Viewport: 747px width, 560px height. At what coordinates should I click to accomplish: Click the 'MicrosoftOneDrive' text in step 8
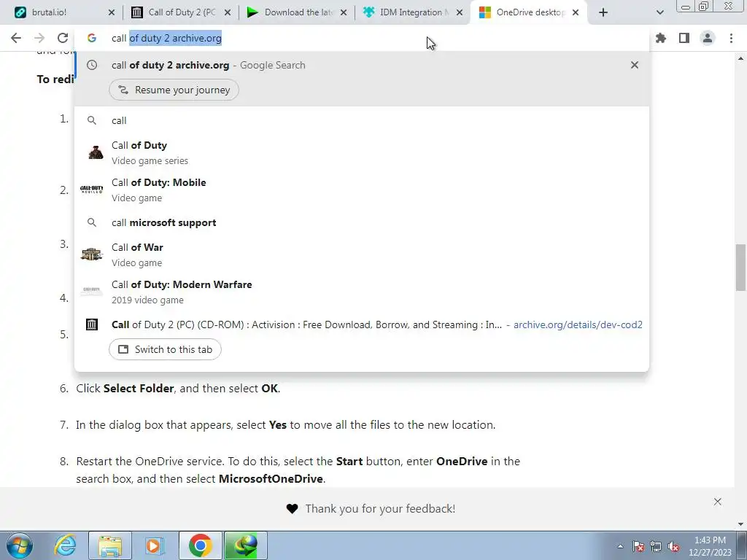(x=271, y=479)
